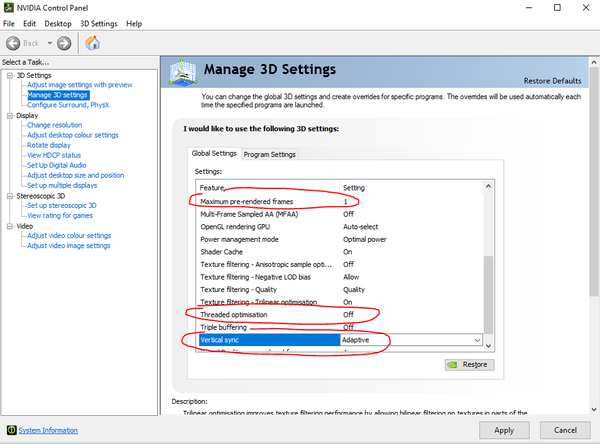The image size is (600, 444).
Task: Open System Information link
Action: pyautogui.click(x=48, y=430)
